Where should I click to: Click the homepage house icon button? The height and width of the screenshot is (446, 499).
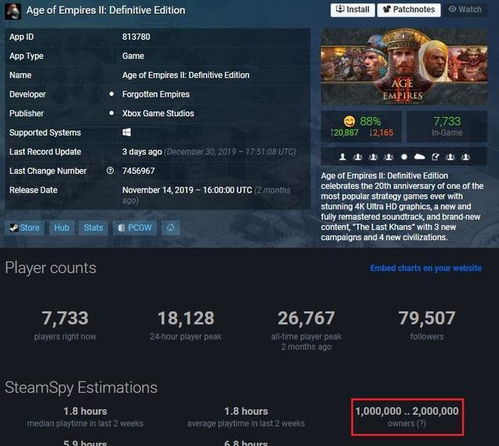click(171, 228)
